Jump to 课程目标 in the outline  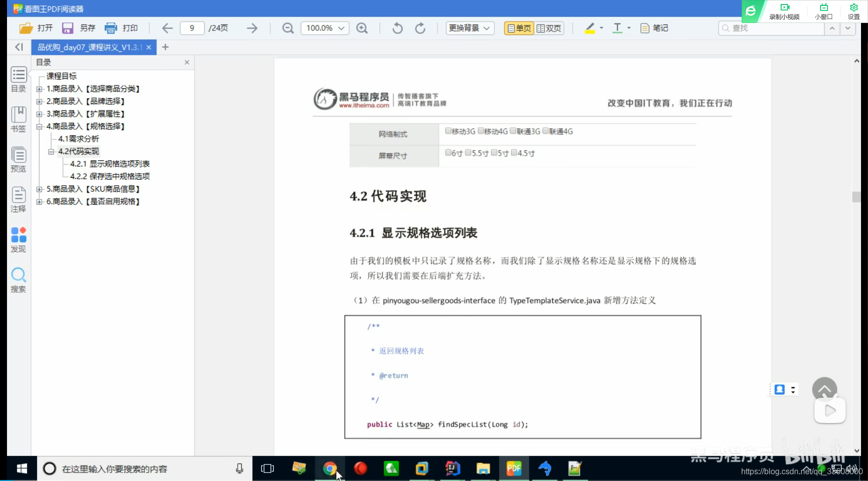point(61,76)
